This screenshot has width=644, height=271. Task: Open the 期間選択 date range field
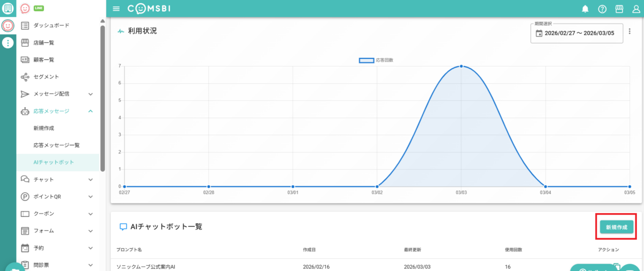click(577, 33)
